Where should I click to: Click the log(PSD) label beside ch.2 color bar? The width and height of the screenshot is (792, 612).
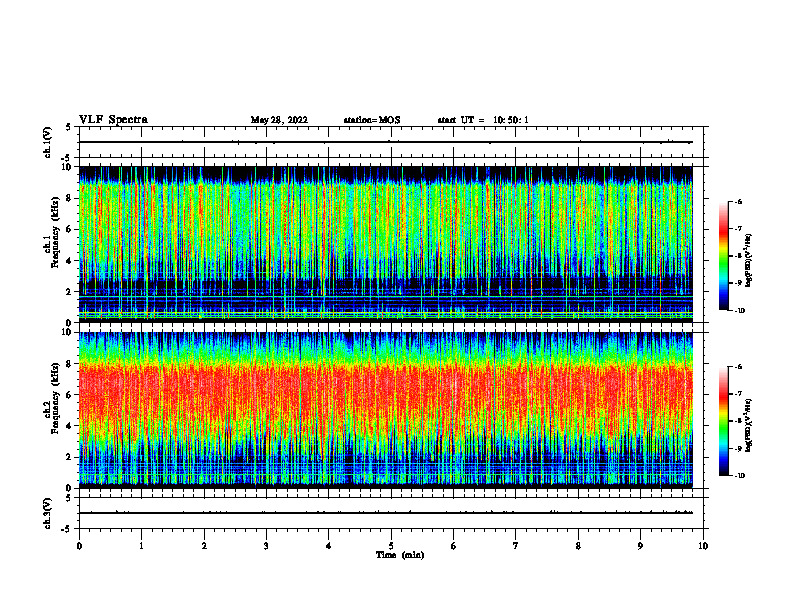pos(749,426)
